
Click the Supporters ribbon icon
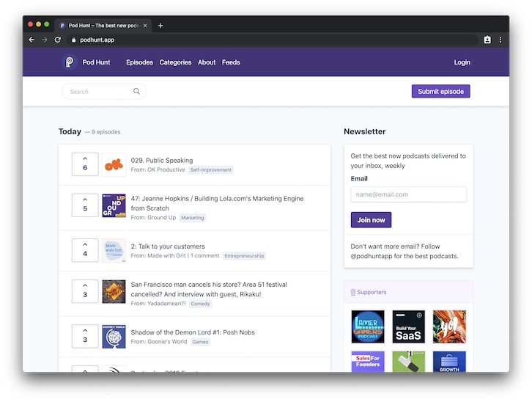[x=353, y=293]
